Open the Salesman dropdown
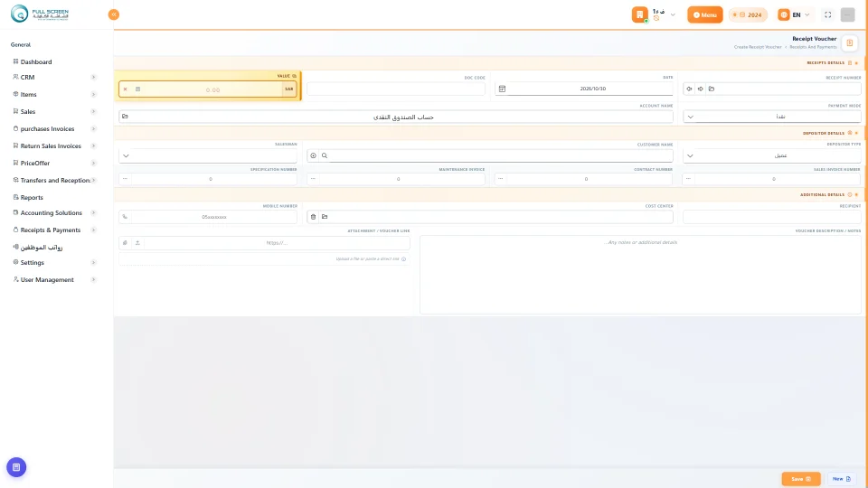 click(208, 155)
